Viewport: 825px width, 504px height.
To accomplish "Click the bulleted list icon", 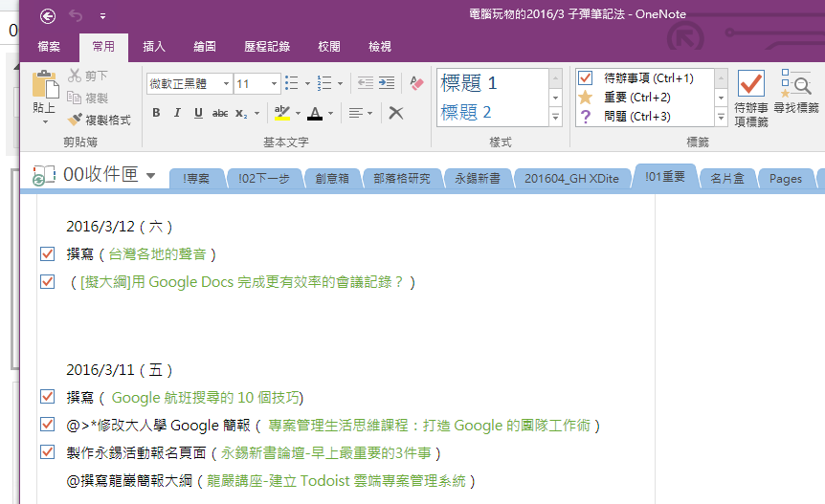I will coord(292,83).
